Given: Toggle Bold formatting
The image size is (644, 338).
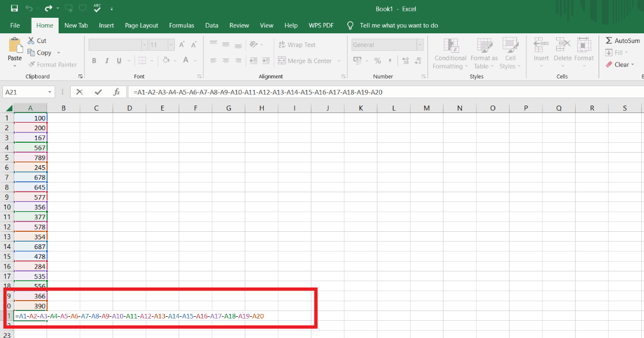Looking at the screenshot, I should tap(94, 61).
